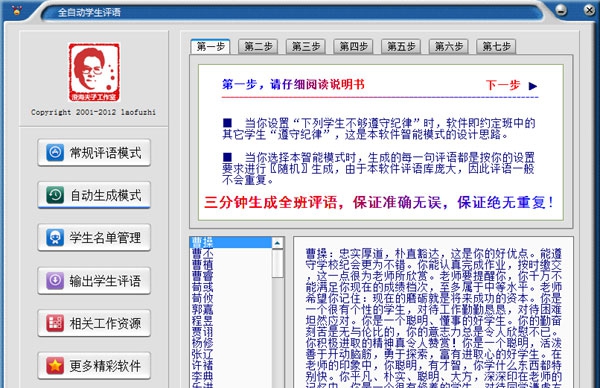The image size is (600, 388).
Task: Switch to the 第五步 tab
Action: tap(401, 47)
